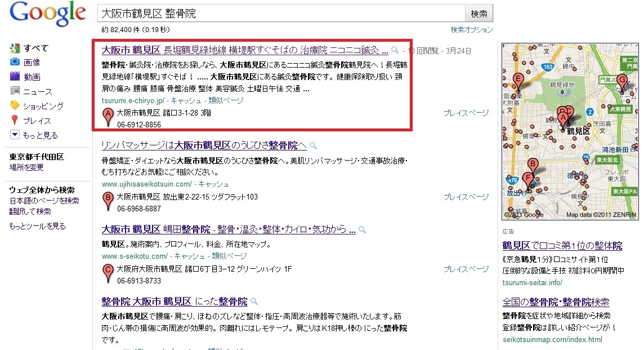Click the プレイス pin icon
This screenshot has width=644, height=350.
pyautogui.click(x=15, y=120)
